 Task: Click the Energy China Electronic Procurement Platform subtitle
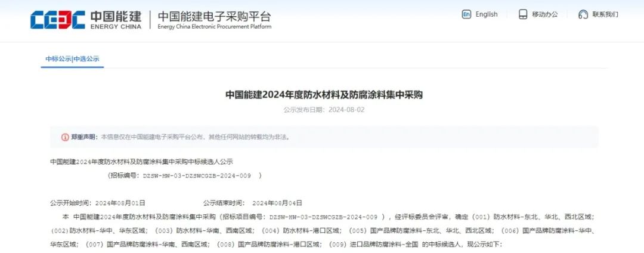[215, 27]
